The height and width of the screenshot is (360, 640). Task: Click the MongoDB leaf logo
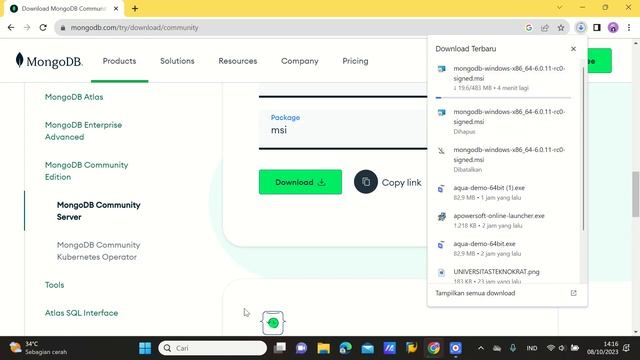(x=19, y=60)
